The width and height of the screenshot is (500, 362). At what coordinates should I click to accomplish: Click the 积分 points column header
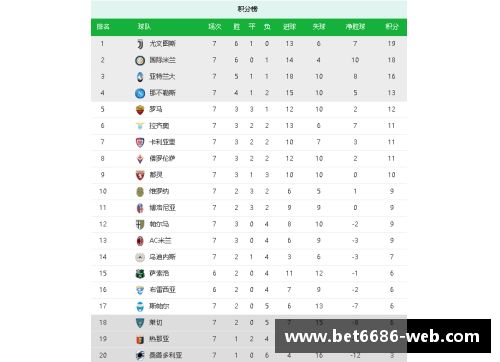click(x=392, y=27)
